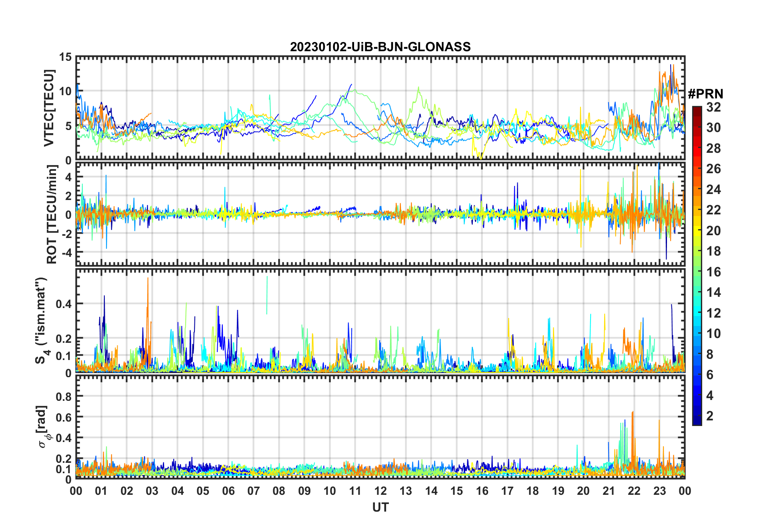Click the VTEC axis tick label 5
This screenshot has width=761, height=532.
tap(68, 126)
